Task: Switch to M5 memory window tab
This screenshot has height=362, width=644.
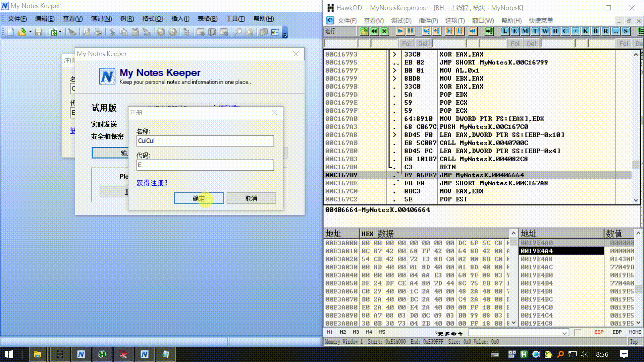Action: pyautogui.click(x=382, y=332)
